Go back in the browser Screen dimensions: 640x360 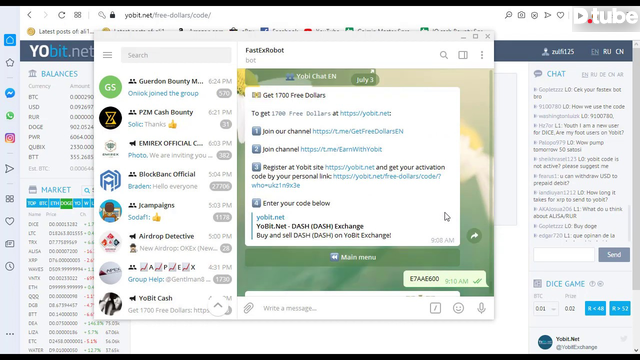(29, 15)
